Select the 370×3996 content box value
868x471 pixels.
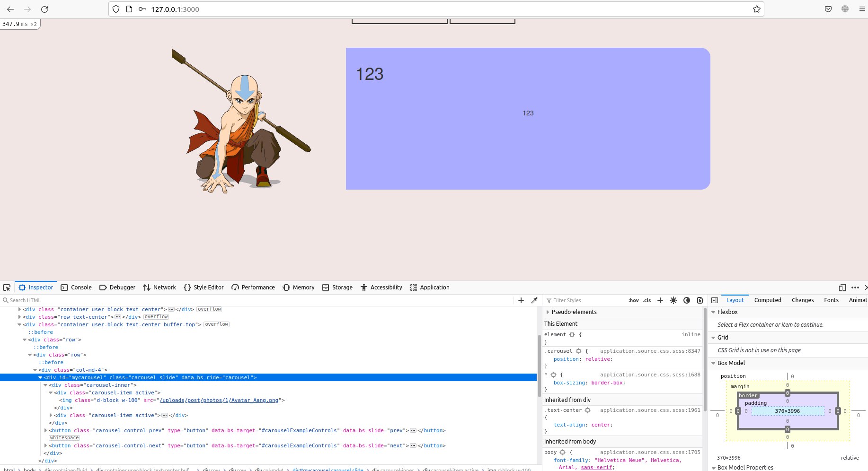point(787,411)
